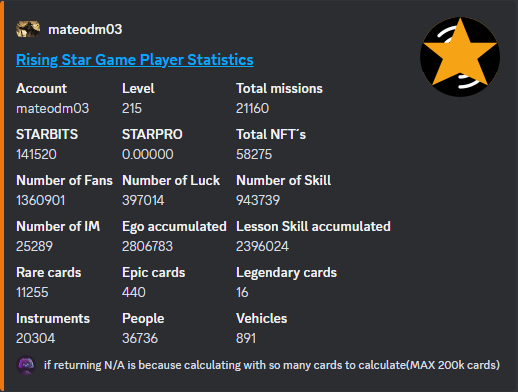
Task: Click the Level value 215
Action: pyautogui.click(x=132, y=108)
